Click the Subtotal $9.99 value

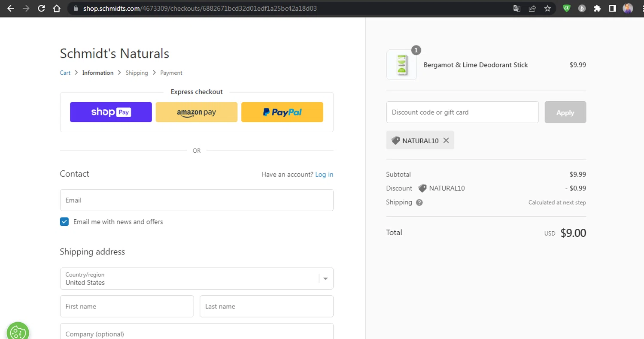577,175
